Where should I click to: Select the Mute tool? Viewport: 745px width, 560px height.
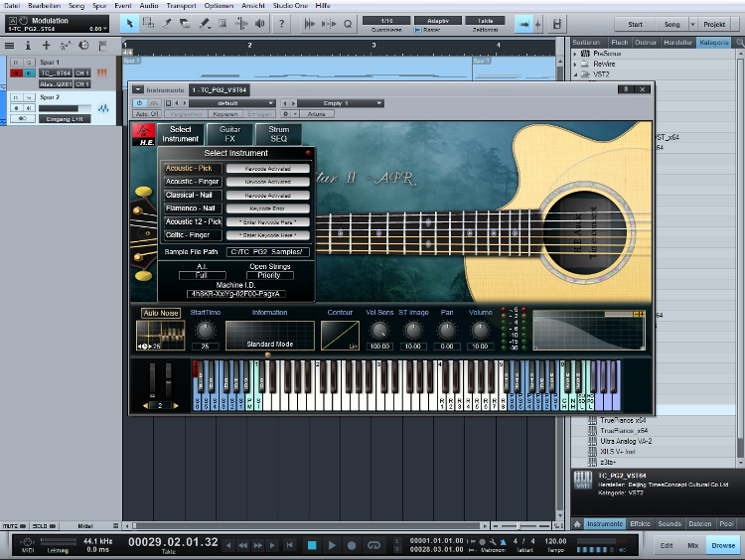[223, 23]
